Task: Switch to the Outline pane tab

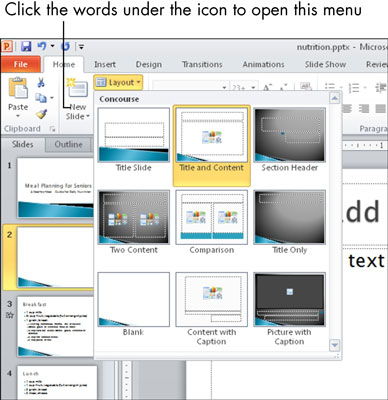Action: [x=68, y=144]
